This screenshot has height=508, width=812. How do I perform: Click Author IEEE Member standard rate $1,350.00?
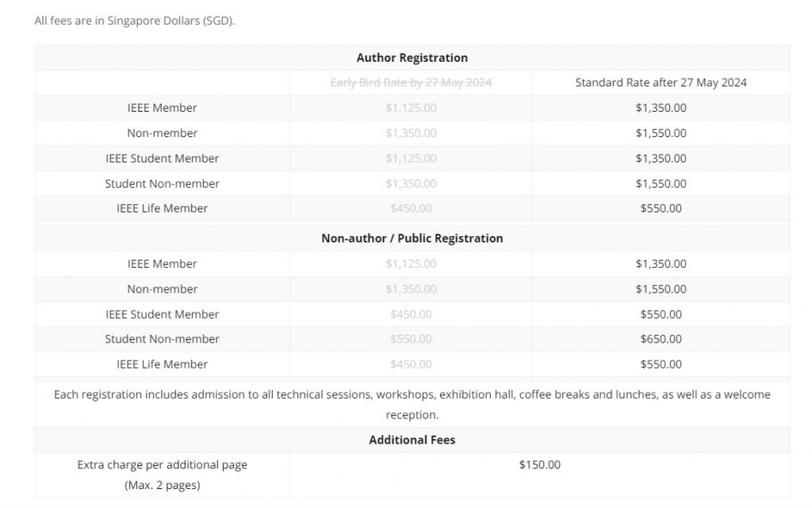click(x=661, y=108)
